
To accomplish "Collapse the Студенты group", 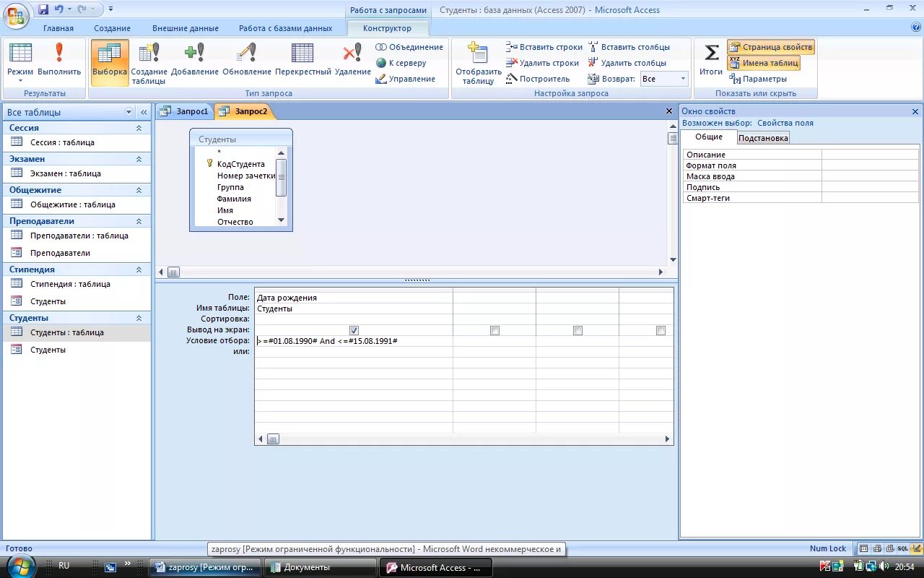I will click(139, 318).
